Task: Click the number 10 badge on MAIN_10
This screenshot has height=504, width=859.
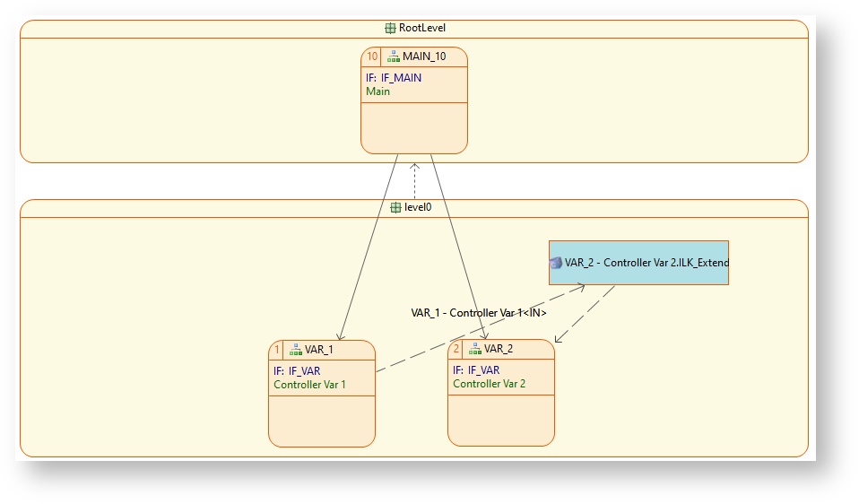Action: coord(371,56)
